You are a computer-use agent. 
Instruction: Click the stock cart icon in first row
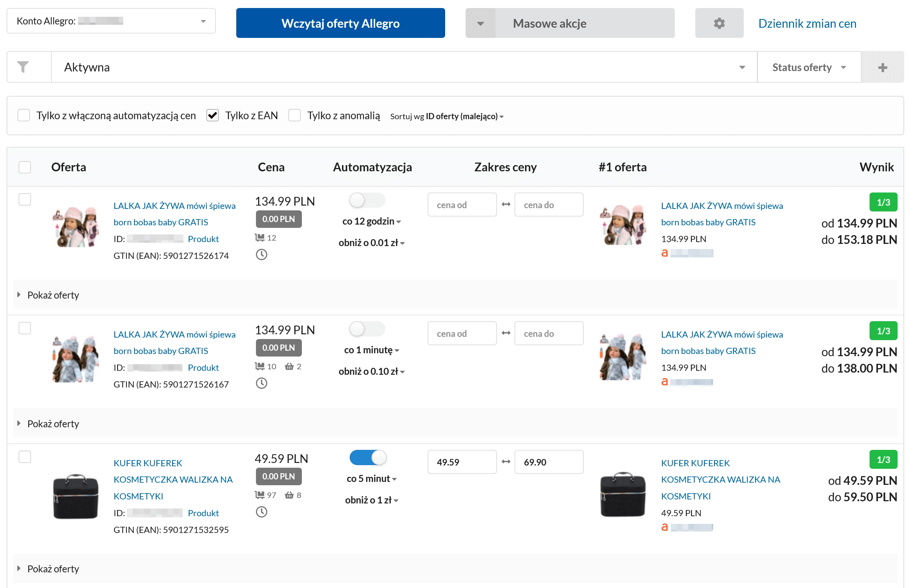(260, 238)
